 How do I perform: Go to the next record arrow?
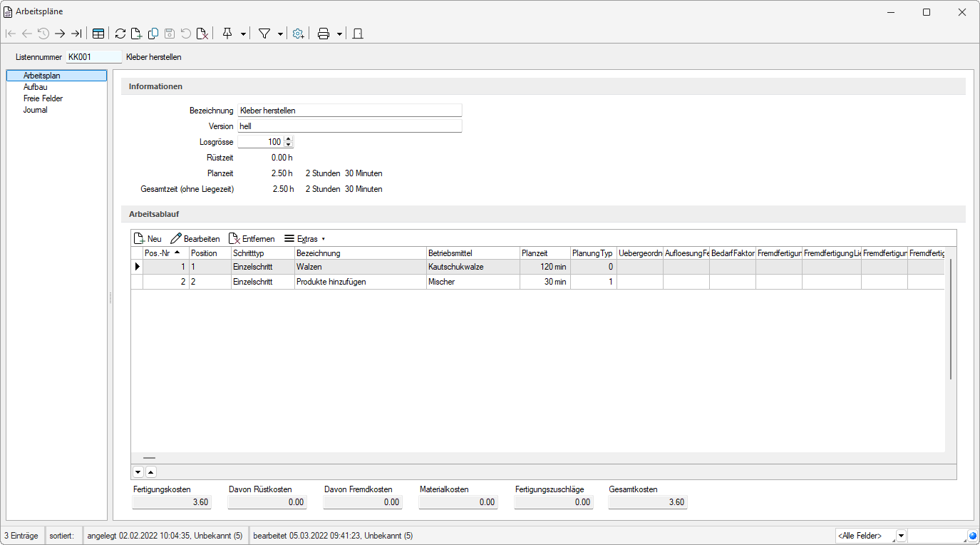[x=60, y=34]
